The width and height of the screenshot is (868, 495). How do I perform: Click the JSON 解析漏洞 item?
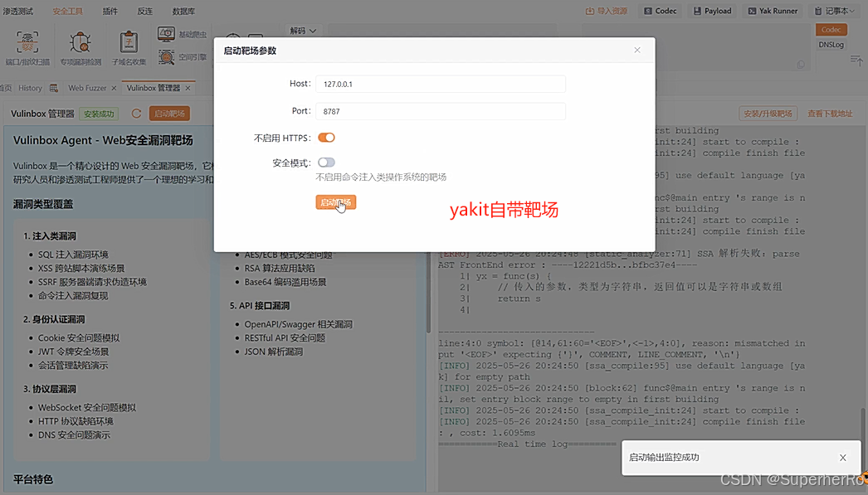pos(274,352)
